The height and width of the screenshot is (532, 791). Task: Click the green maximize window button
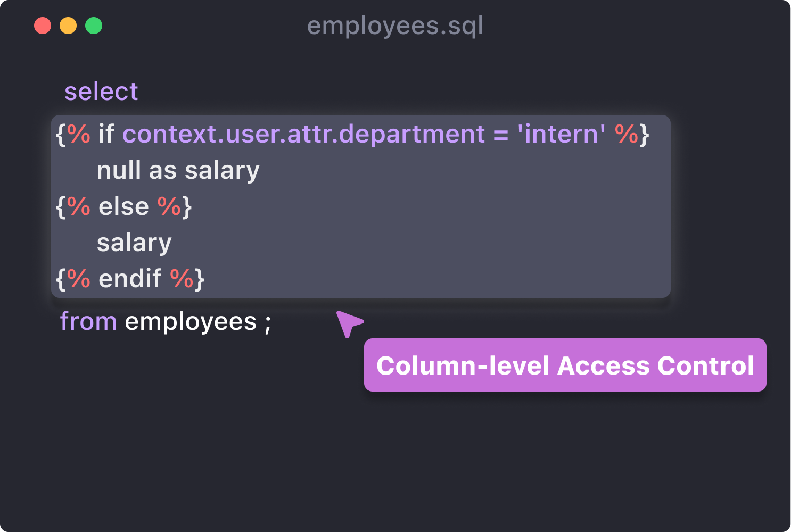tap(94, 26)
